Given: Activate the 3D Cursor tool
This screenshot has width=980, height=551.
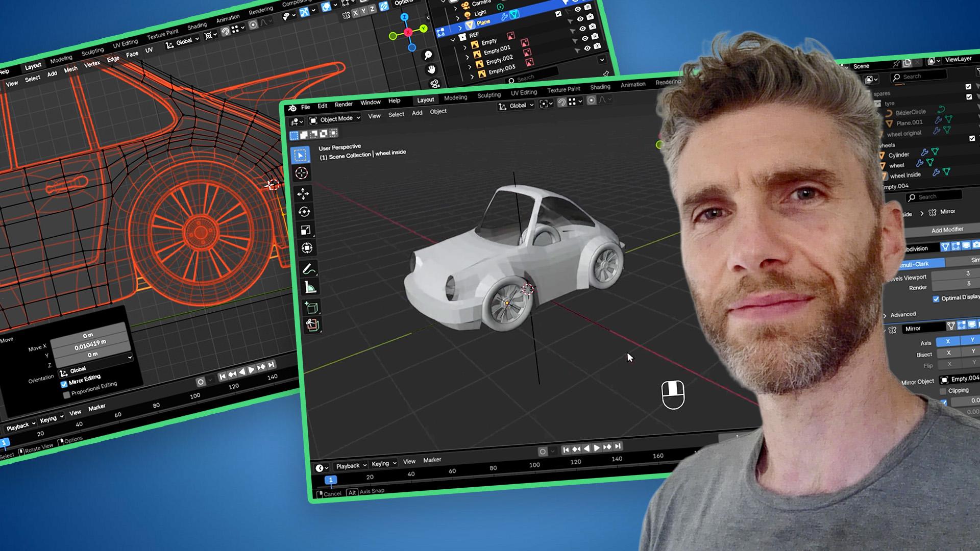Looking at the screenshot, I should 301,173.
